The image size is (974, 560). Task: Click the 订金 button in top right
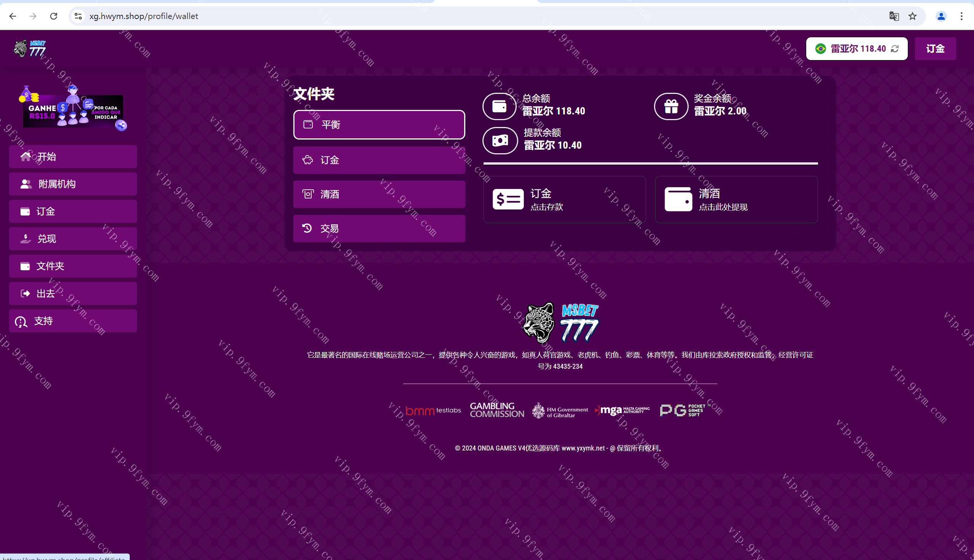[935, 49]
